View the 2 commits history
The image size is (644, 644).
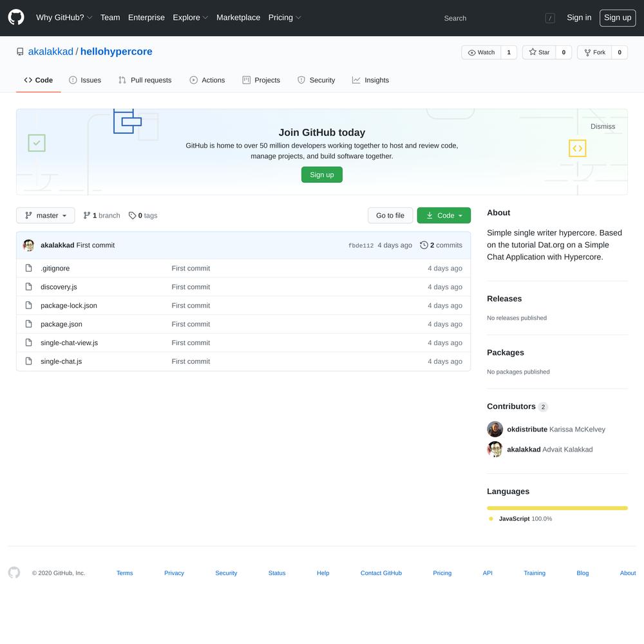coord(441,245)
